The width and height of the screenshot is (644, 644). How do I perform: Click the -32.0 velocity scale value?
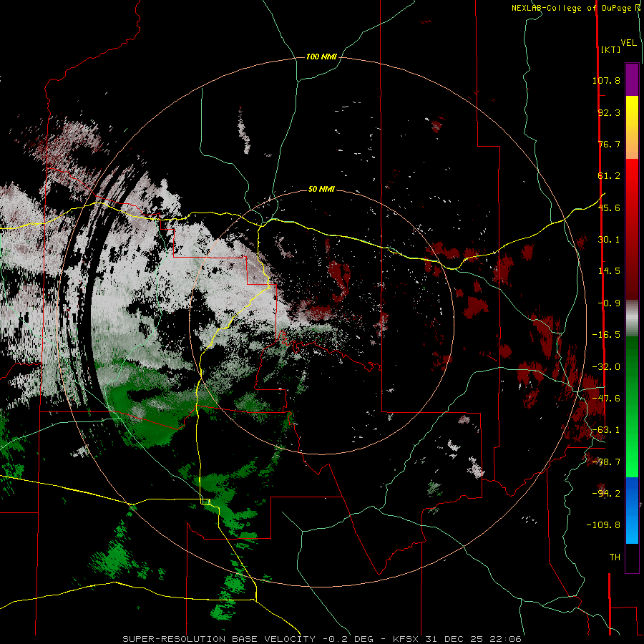point(606,367)
